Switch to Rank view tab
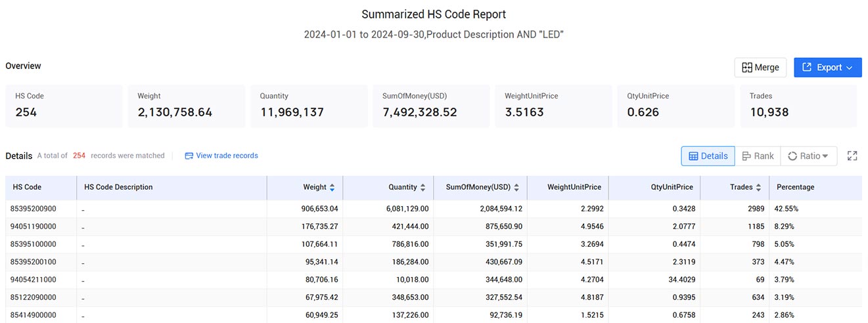 click(758, 156)
